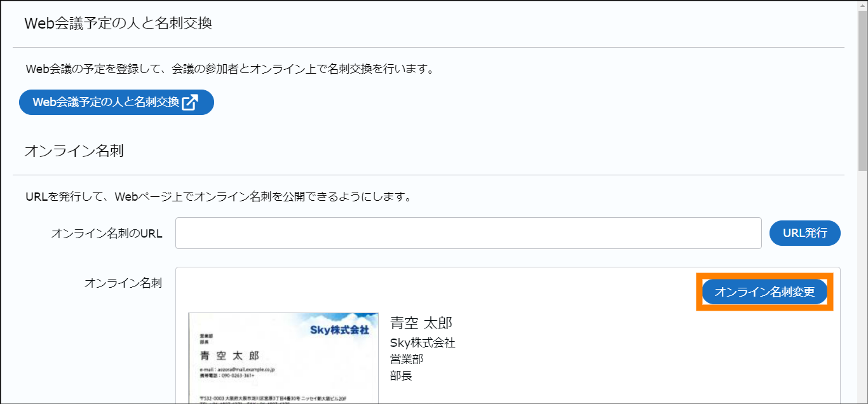Focus the オンライン名刺のURL text field
868x404 pixels.
click(x=468, y=233)
